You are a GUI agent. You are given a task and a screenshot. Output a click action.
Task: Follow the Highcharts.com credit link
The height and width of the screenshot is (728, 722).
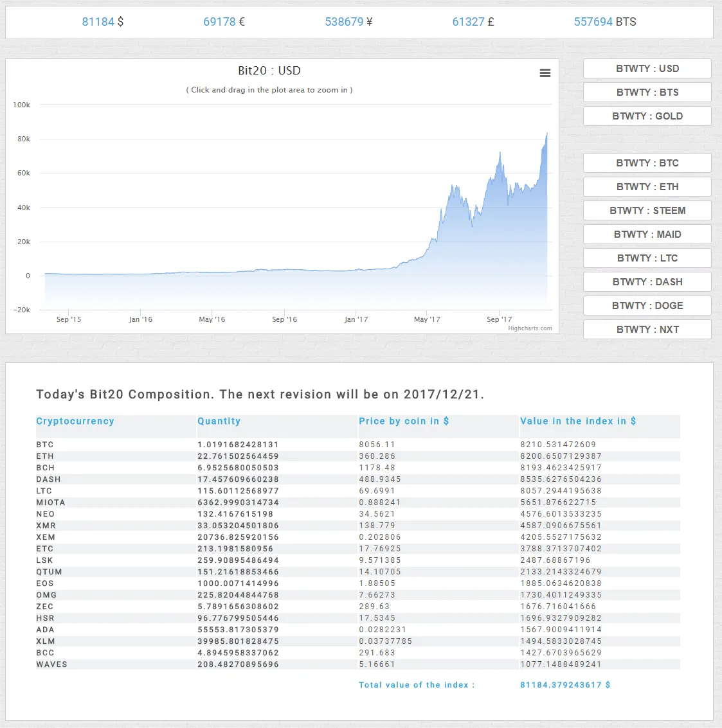pos(530,328)
